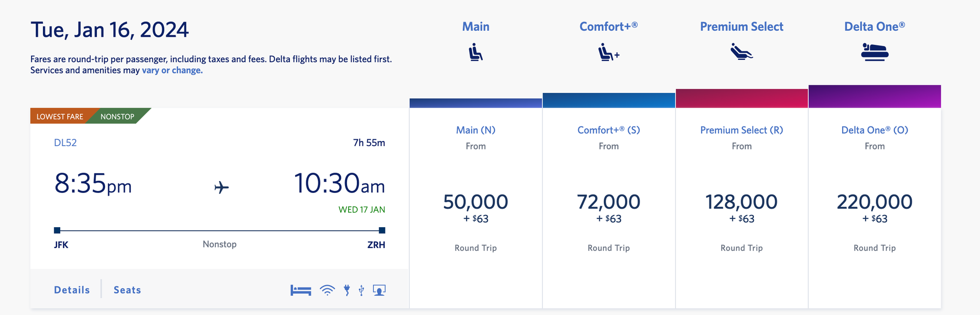View Seats for flight DL52

click(x=127, y=289)
